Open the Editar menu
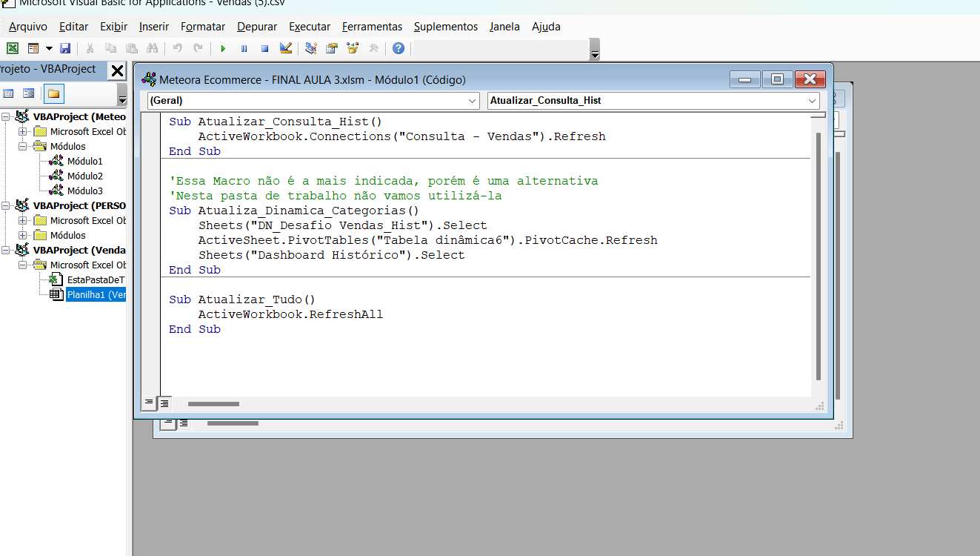The image size is (980, 556). coord(73,27)
